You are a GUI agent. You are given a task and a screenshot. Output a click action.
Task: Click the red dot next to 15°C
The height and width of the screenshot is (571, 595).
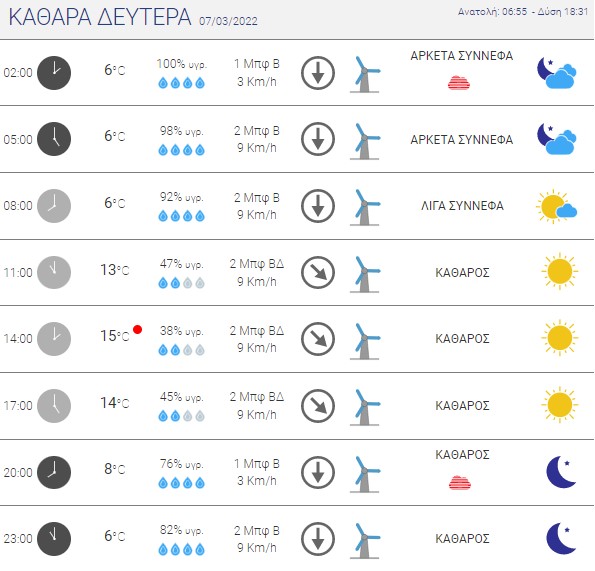[137, 329]
